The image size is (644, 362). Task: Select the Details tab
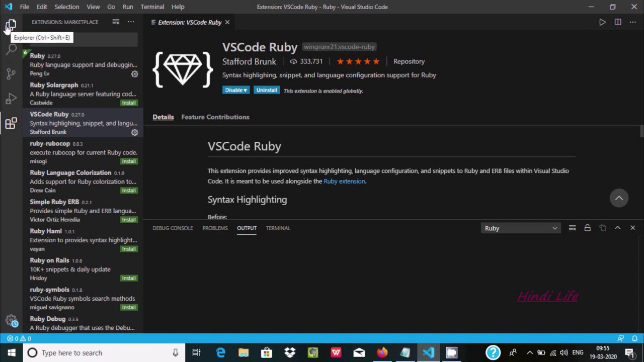163,117
